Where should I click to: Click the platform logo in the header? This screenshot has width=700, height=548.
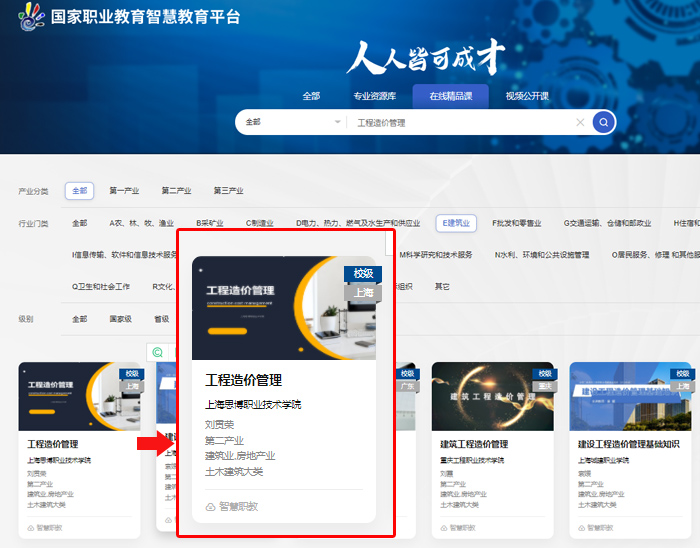pyautogui.click(x=31, y=17)
